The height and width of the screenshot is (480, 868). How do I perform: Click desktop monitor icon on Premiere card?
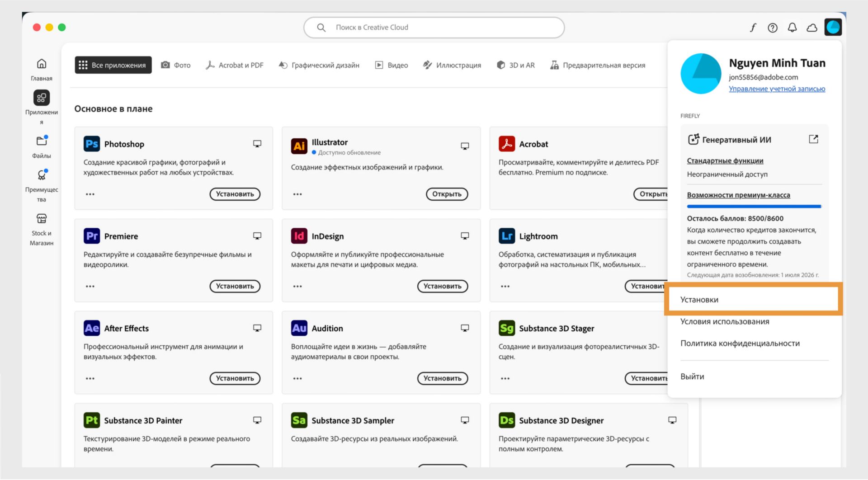pyautogui.click(x=257, y=236)
